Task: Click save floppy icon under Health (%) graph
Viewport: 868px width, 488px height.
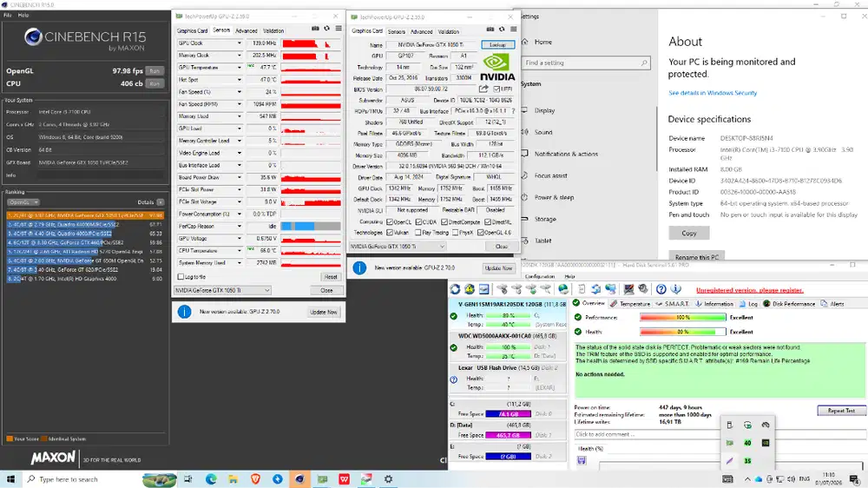Action: tap(582, 460)
